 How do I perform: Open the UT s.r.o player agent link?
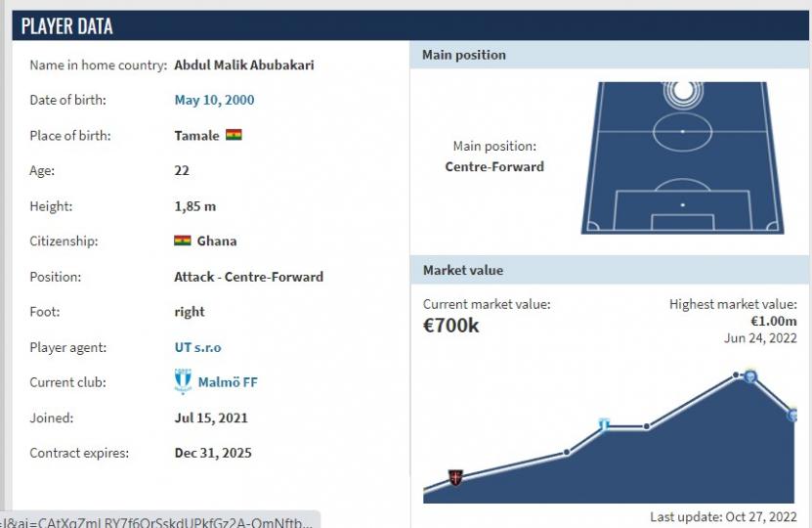point(197,347)
